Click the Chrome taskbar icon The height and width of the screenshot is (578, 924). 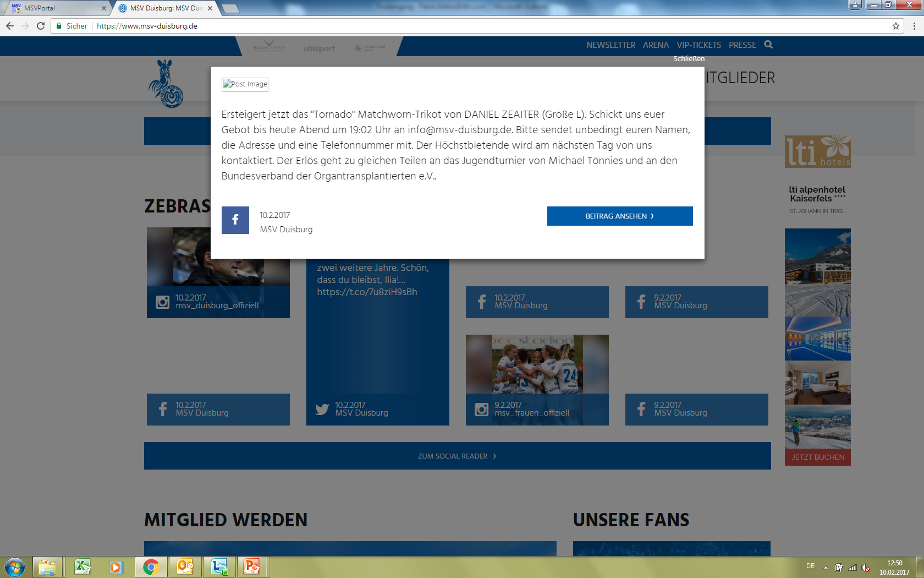click(151, 567)
